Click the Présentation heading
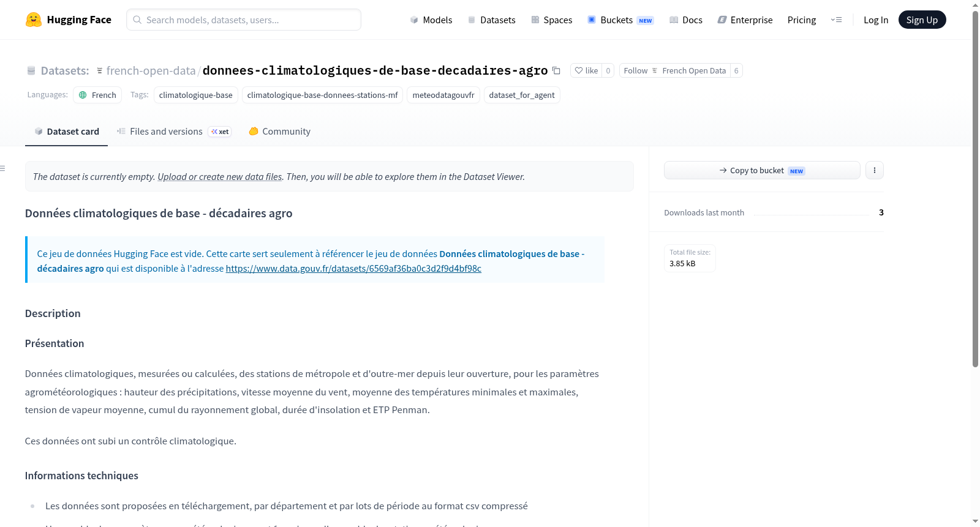The width and height of the screenshot is (980, 527). (55, 343)
